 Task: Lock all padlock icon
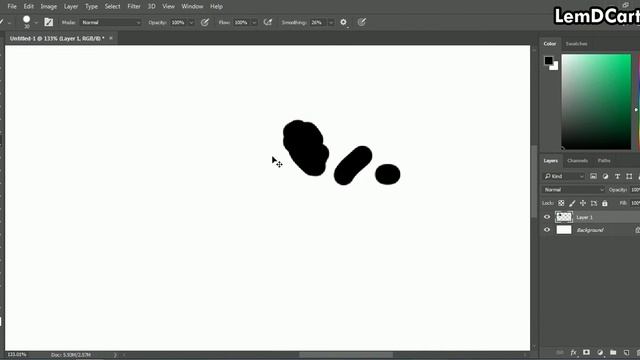tap(605, 203)
